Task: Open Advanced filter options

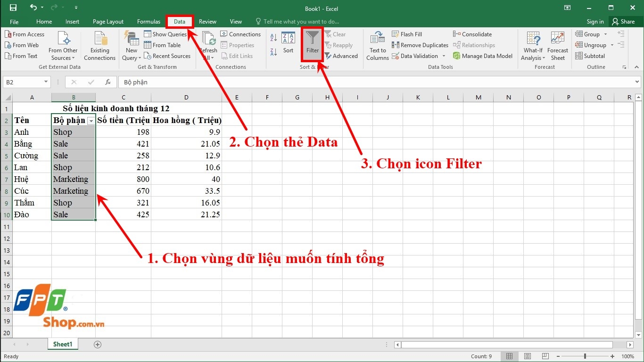Action: tap(341, 56)
